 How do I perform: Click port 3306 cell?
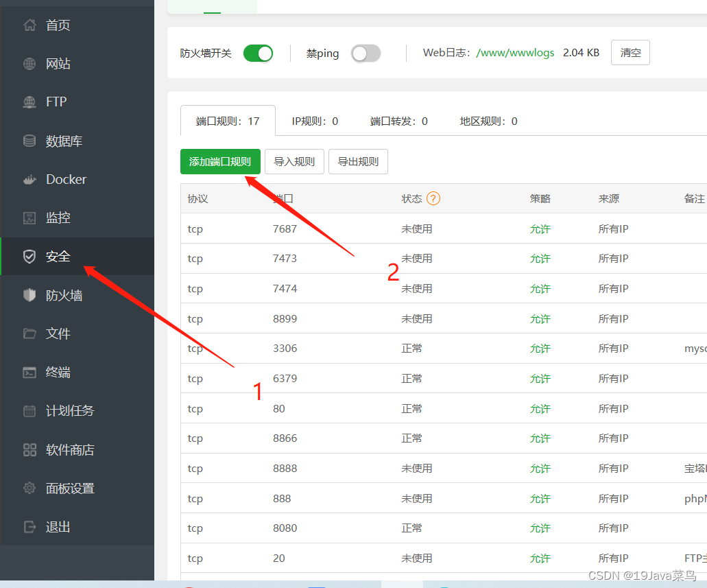(285, 349)
